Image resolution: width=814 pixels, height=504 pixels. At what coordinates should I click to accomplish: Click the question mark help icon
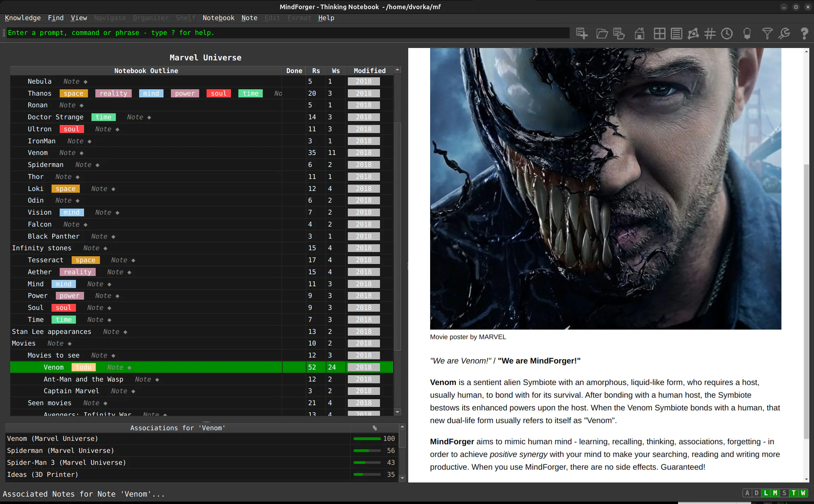pos(804,34)
